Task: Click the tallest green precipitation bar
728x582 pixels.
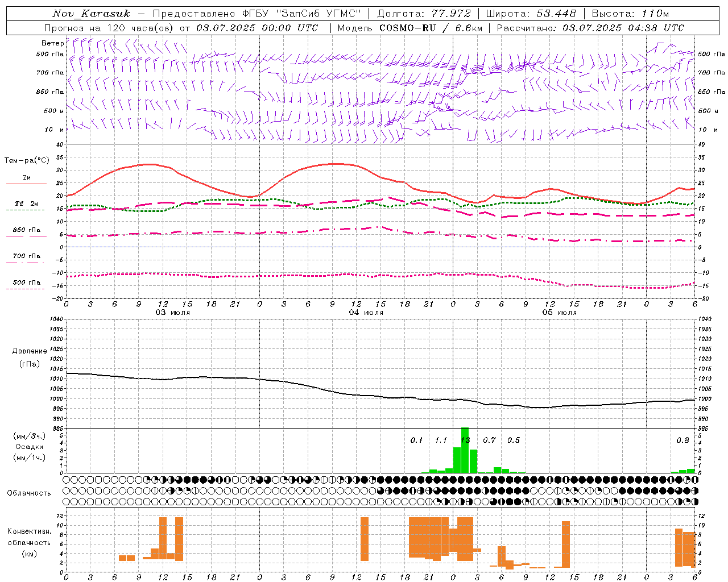Action: (x=465, y=450)
